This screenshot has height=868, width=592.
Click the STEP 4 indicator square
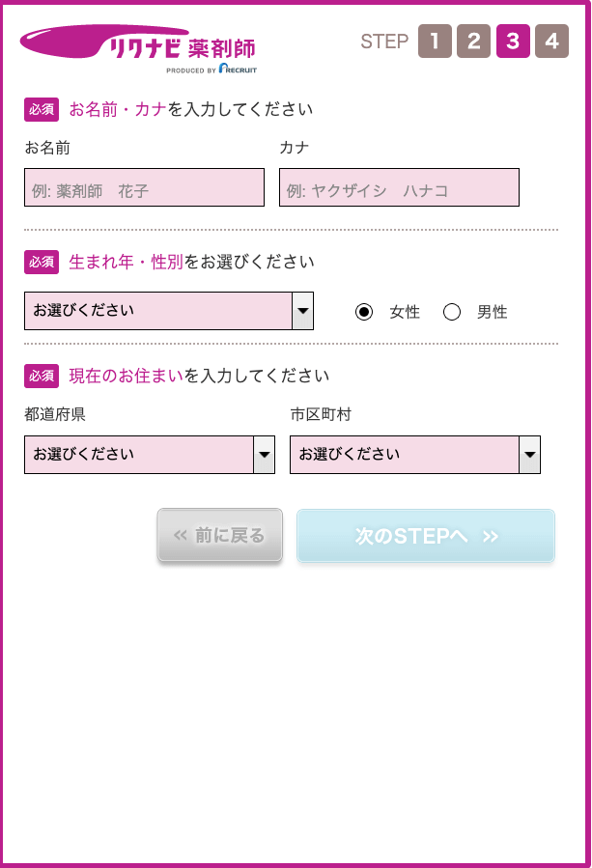(x=551, y=42)
